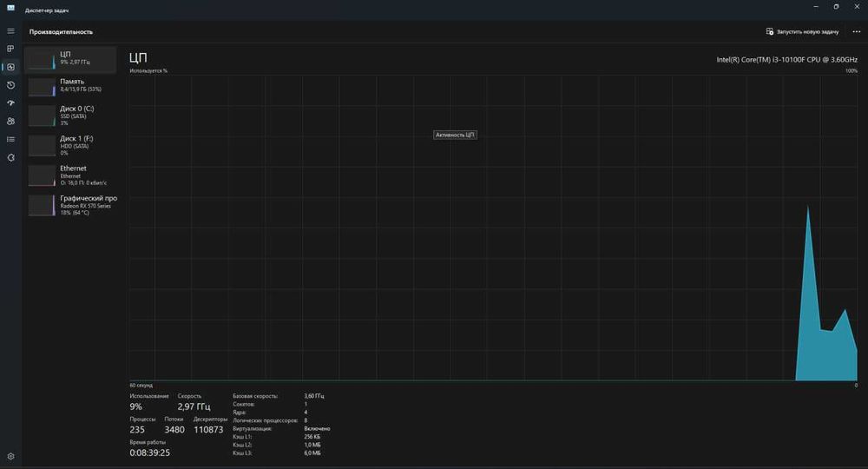Close the Task Manager window
Screen dimensions: 868x469
pyautogui.click(x=857, y=7)
